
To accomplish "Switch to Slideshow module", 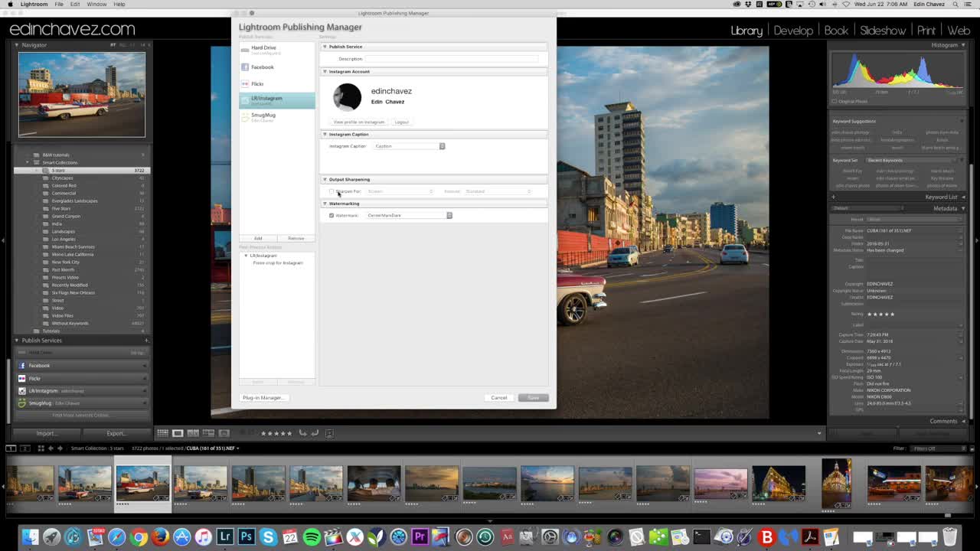I will pos(883,31).
